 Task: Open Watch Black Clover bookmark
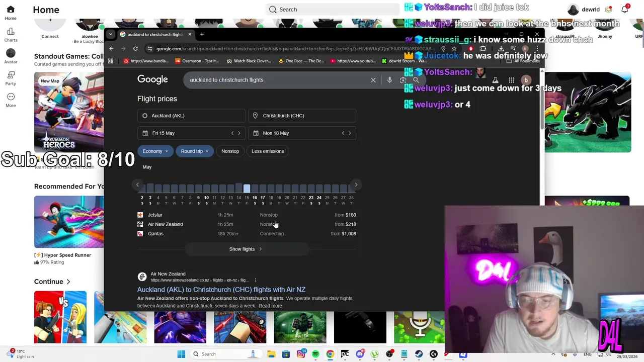(x=249, y=61)
